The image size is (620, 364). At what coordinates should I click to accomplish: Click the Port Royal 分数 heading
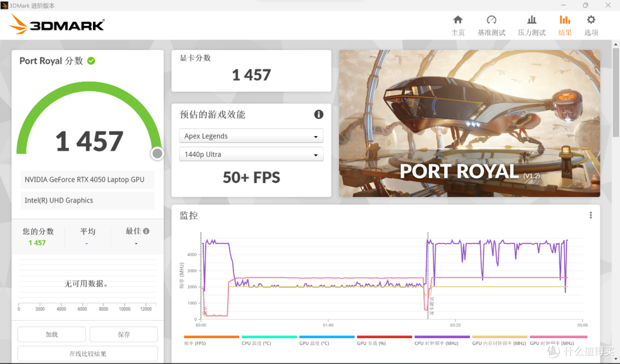(x=52, y=61)
